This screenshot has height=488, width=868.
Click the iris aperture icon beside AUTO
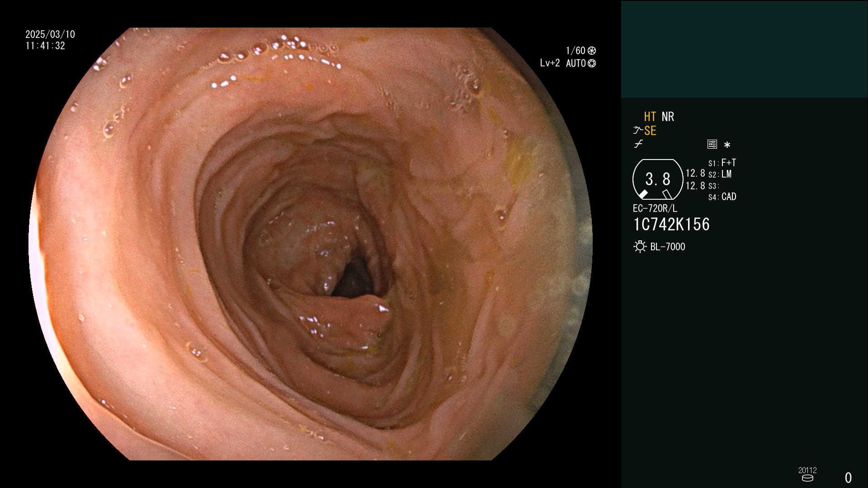(x=591, y=63)
